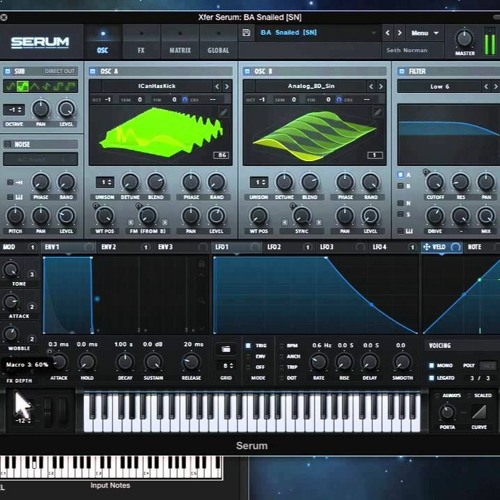Click right arrow beside OSC B SYNC
Image resolution: width=500 pixels, height=500 pixels.
tap(319, 222)
